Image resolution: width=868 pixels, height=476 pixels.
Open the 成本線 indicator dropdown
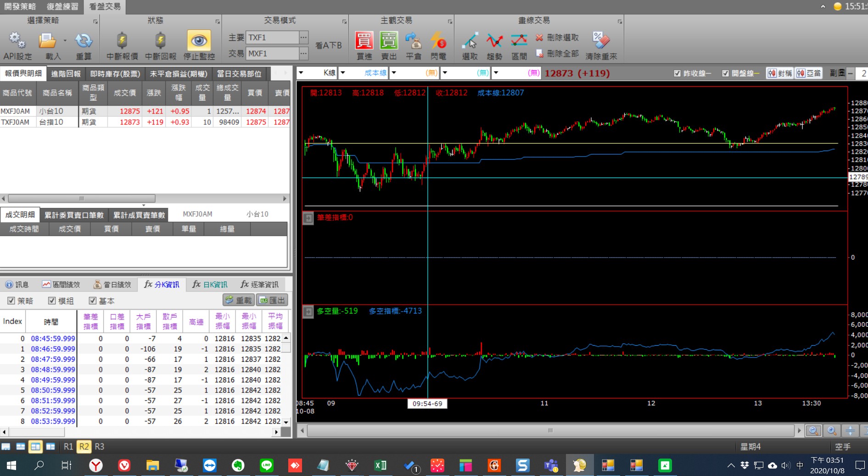pos(342,73)
